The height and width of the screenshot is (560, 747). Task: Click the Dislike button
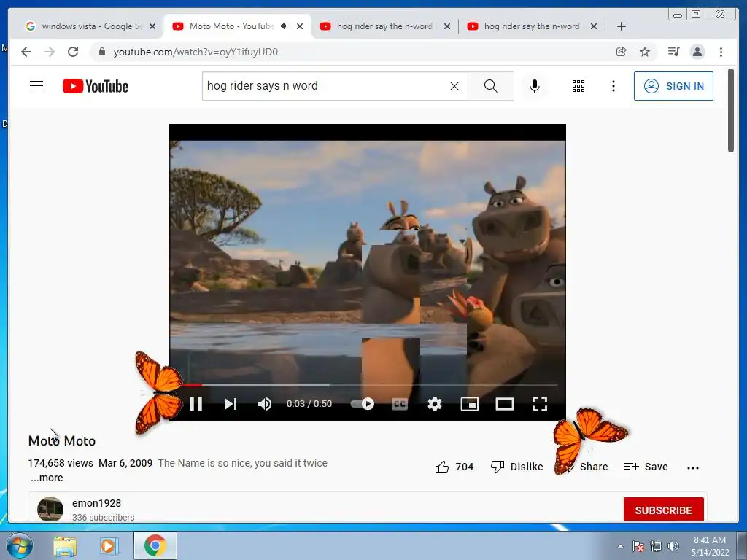click(517, 467)
